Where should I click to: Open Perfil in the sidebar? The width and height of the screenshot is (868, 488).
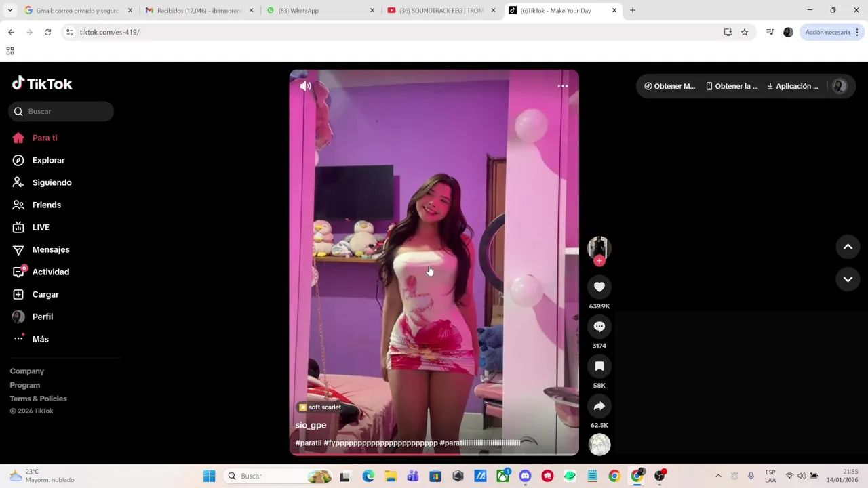[43, 317]
